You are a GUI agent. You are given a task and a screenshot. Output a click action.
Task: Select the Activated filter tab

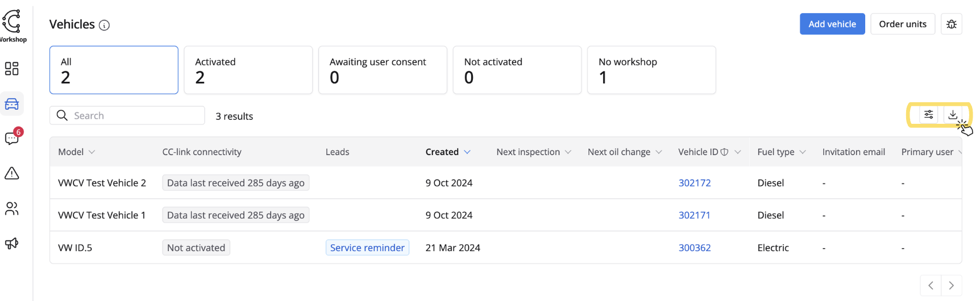coord(248,70)
